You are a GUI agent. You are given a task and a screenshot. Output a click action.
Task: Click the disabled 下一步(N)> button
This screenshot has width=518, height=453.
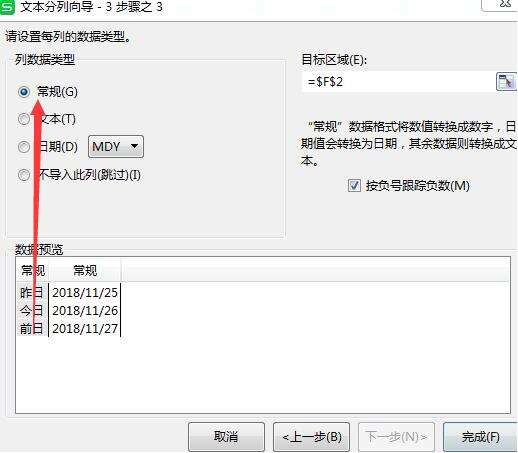click(396, 437)
